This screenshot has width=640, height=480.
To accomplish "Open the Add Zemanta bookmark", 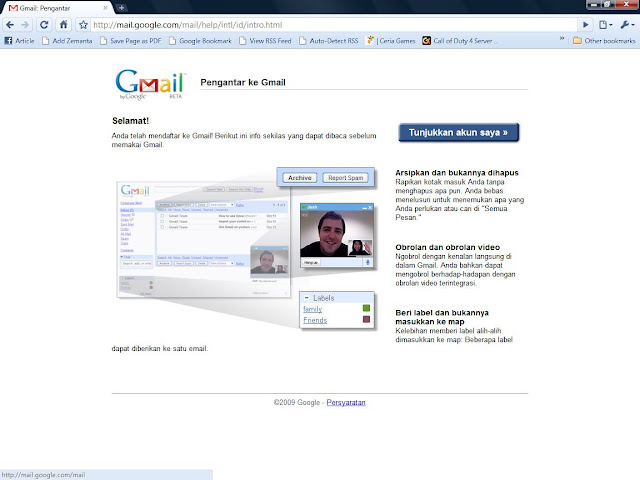I will (x=67, y=41).
